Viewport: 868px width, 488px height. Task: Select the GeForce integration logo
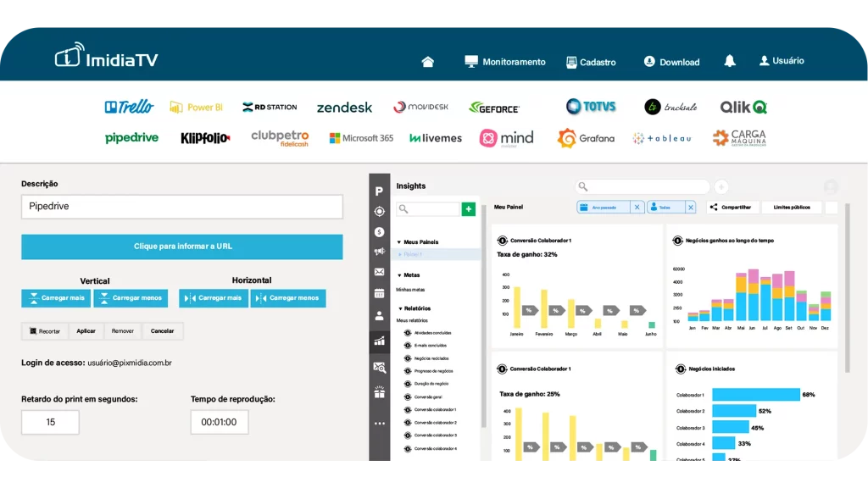coord(494,108)
